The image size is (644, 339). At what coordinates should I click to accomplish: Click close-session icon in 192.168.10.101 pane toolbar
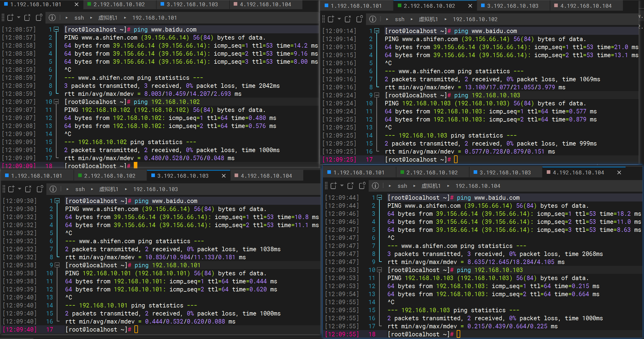coord(27,18)
